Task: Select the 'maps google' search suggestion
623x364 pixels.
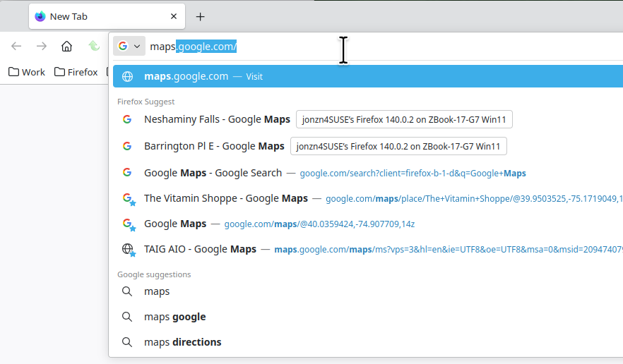Action: [368, 316]
